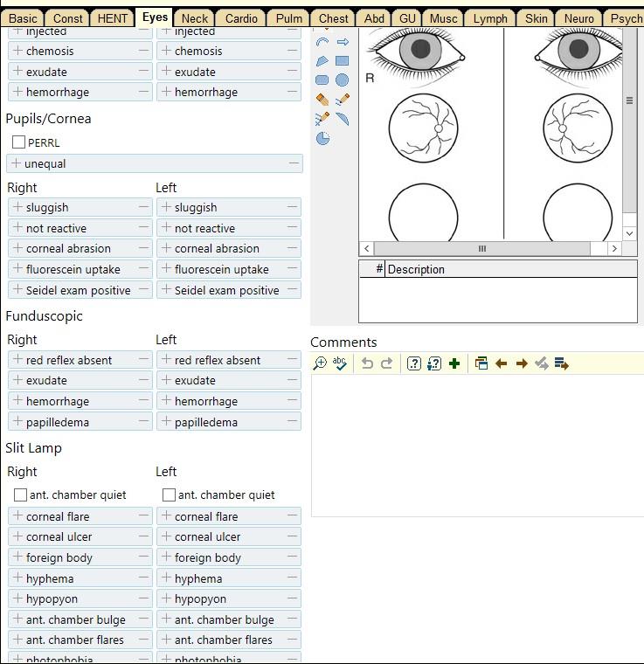The width and height of the screenshot is (644, 664).
Task: Click the undo arrow in Comments toolbar
Action: 367,363
